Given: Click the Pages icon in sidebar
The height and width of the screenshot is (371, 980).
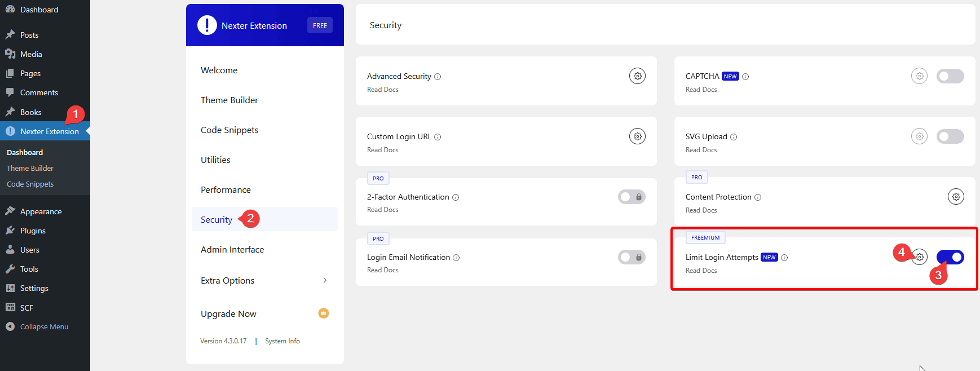Looking at the screenshot, I should [x=10, y=73].
